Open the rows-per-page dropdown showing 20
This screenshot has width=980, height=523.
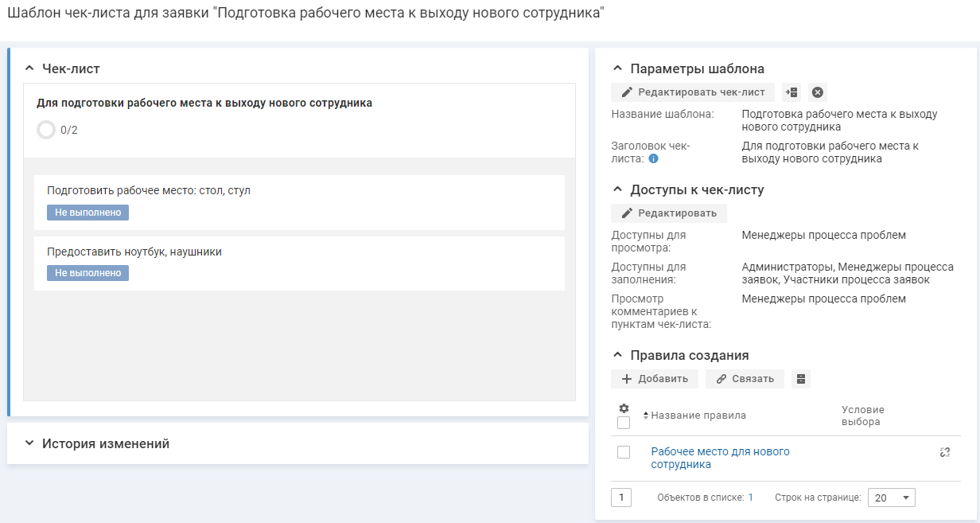pos(891,498)
